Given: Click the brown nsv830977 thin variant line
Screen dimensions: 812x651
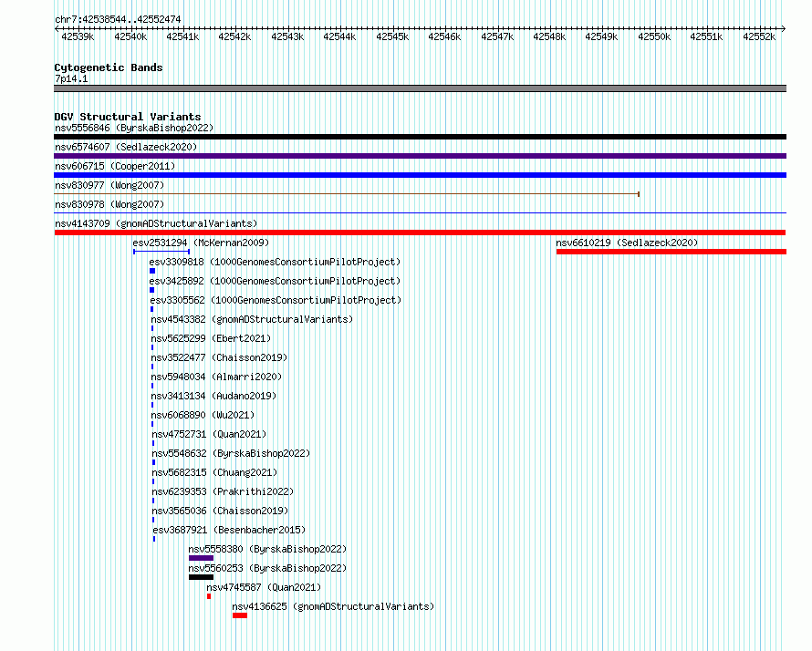Looking at the screenshot, I should click(347, 194).
